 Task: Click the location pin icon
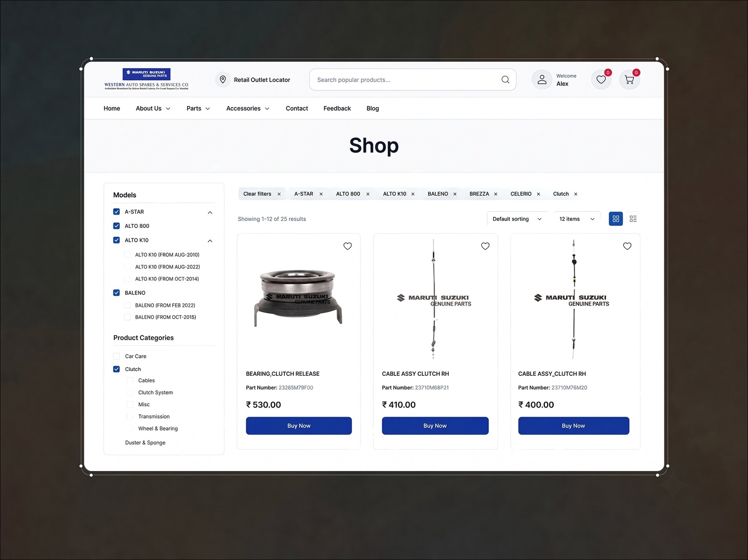(223, 80)
